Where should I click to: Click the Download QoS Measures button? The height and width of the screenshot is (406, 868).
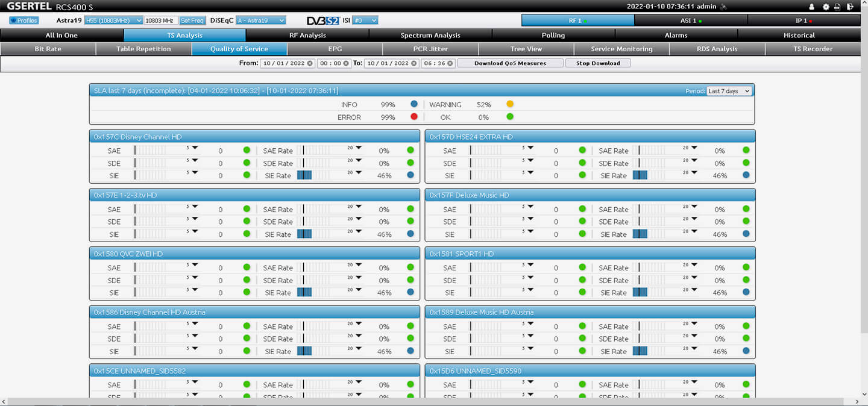(x=510, y=63)
